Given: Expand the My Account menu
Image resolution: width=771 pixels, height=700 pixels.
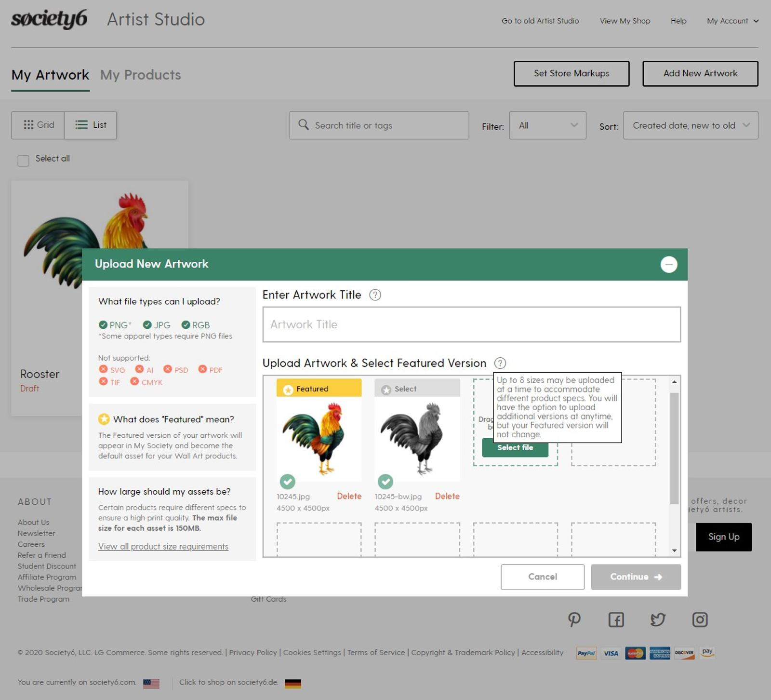Looking at the screenshot, I should (732, 21).
